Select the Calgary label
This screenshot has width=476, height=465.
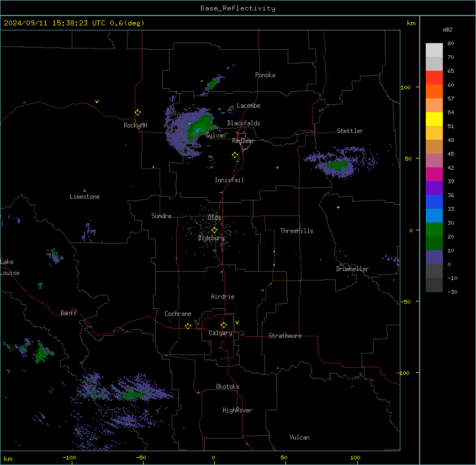221,333
